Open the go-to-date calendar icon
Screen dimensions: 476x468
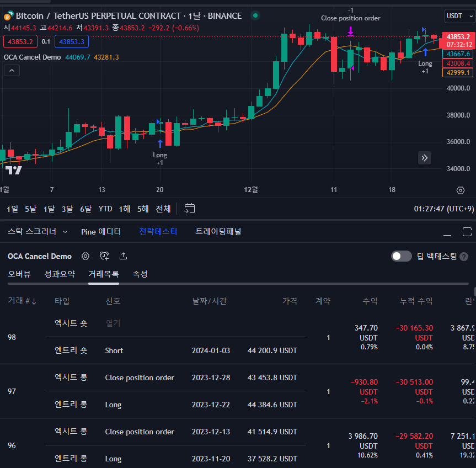(x=189, y=209)
